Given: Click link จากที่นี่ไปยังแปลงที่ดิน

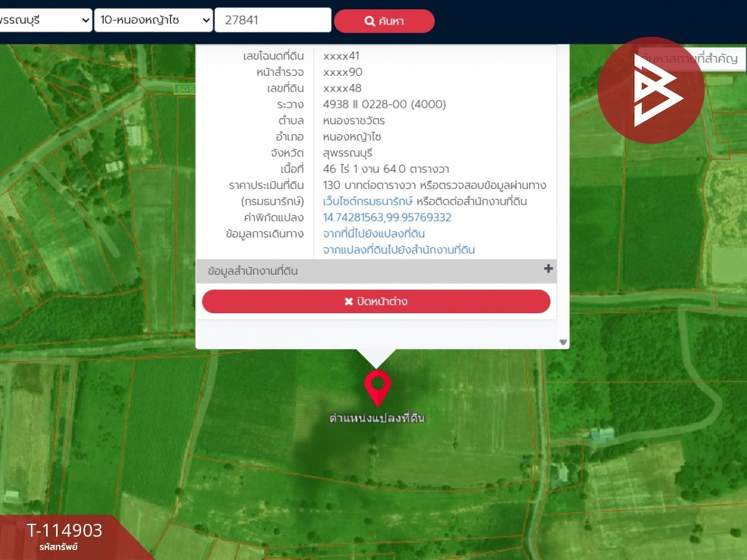Looking at the screenshot, I should point(373,234).
